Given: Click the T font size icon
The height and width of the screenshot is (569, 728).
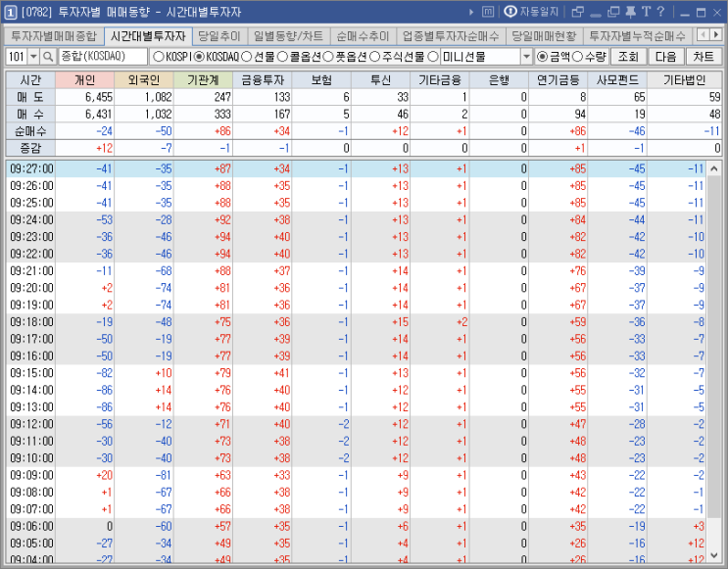Looking at the screenshot, I should (x=647, y=12).
